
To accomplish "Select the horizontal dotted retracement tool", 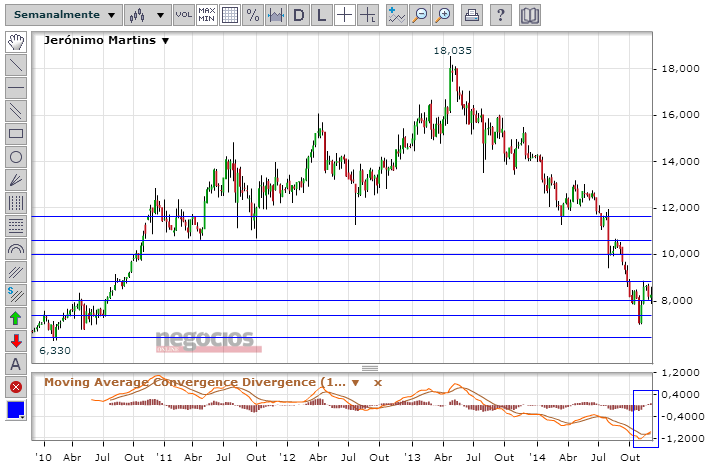I will [x=16, y=226].
